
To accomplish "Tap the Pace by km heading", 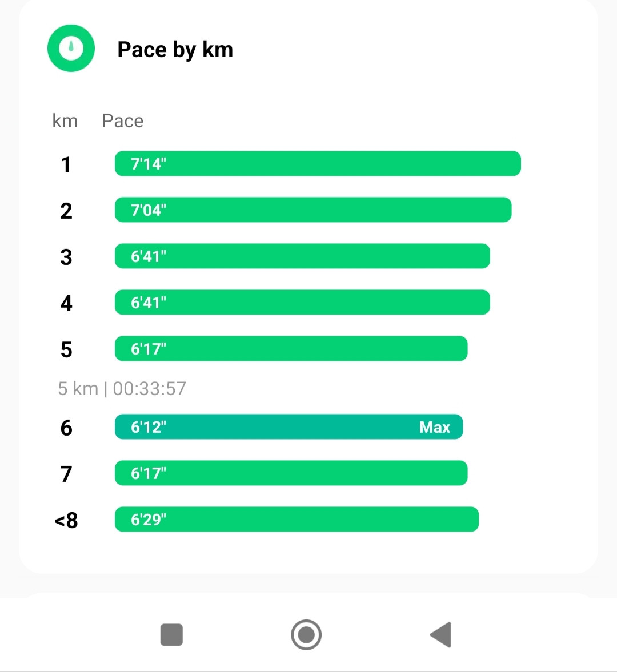I will point(175,50).
